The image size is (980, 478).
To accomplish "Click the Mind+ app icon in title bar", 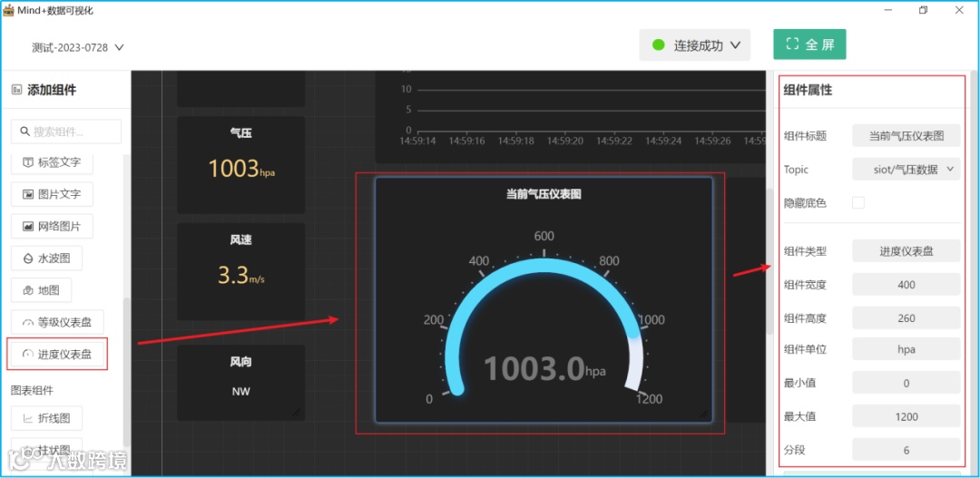I will (x=9, y=11).
